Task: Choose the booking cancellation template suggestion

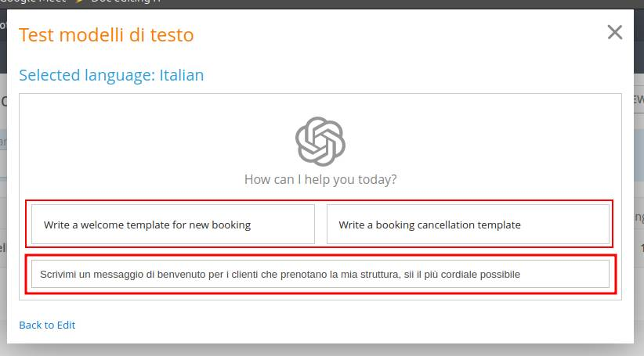Action: pos(468,225)
